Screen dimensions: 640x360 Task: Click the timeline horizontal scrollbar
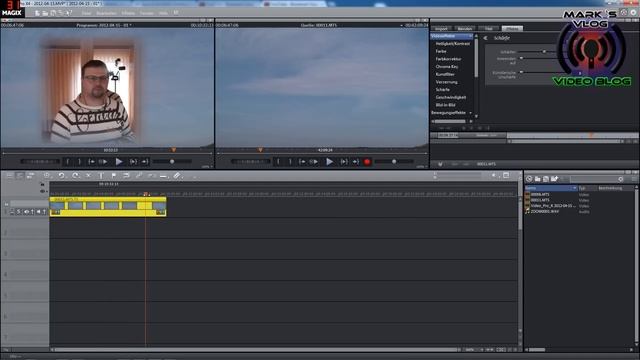[256, 350]
